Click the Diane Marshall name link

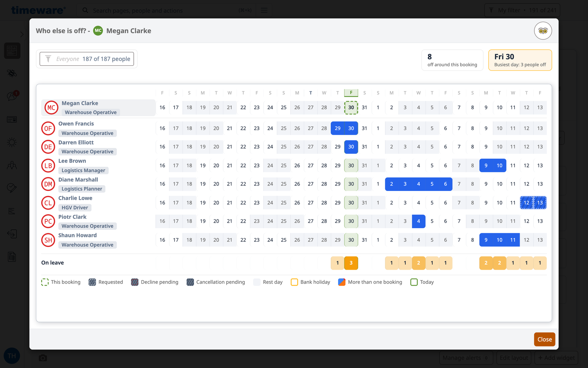78,180
